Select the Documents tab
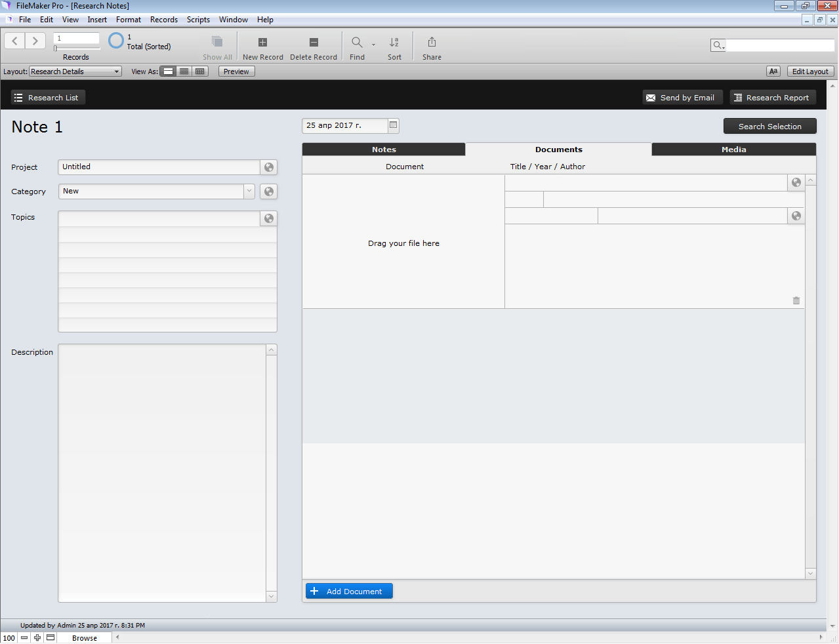Image resolution: width=839 pixels, height=644 pixels. click(559, 150)
